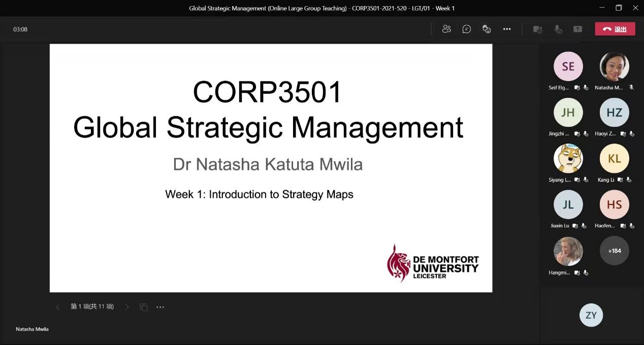Viewport: 644px width, 345px height.
Task: Click the De Montfort University logo on slide
Action: tap(433, 263)
